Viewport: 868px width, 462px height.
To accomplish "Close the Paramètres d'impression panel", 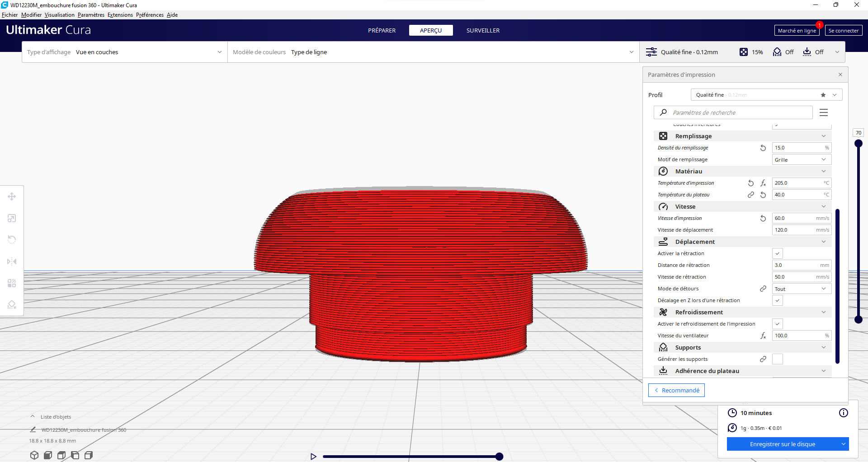I will (840, 75).
